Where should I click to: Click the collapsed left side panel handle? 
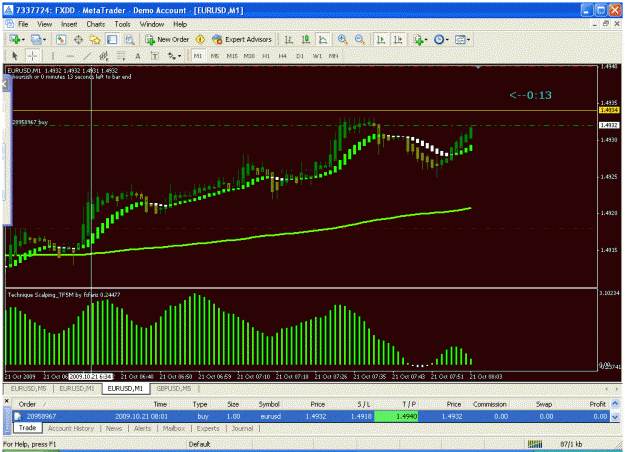click(5, 84)
